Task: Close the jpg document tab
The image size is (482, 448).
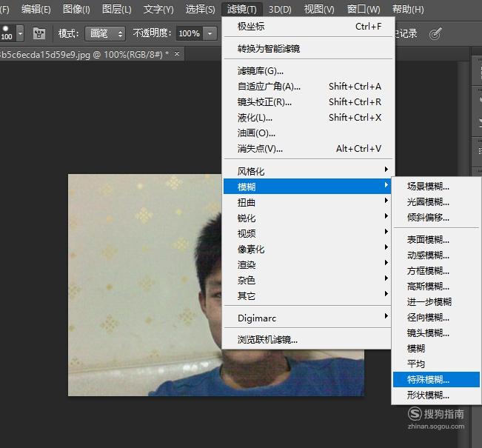Action: (177, 54)
